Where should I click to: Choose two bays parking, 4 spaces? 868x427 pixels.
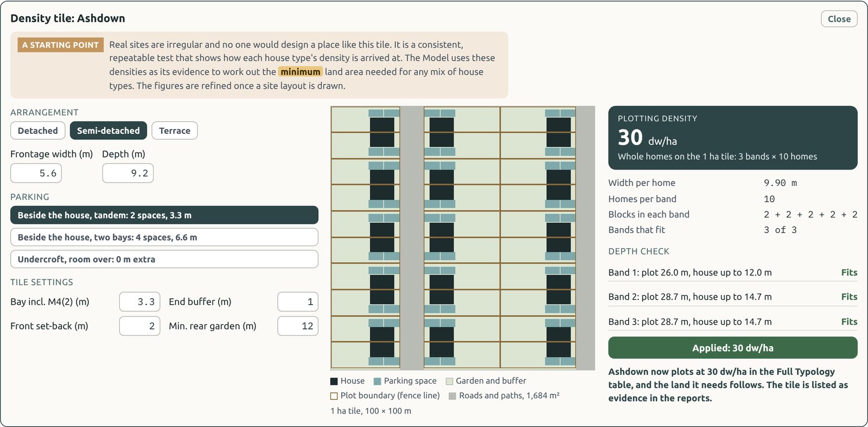pyautogui.click(x=164, y=237)
